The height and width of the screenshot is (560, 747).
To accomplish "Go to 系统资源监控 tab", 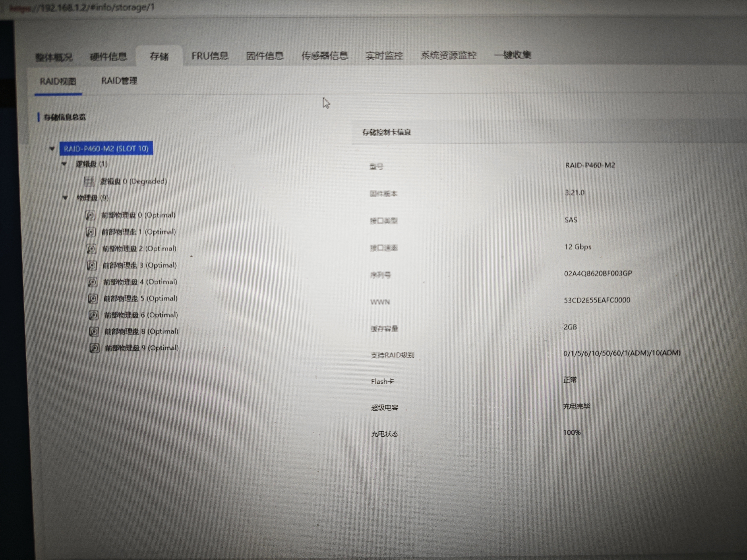I will click(448, 55).
